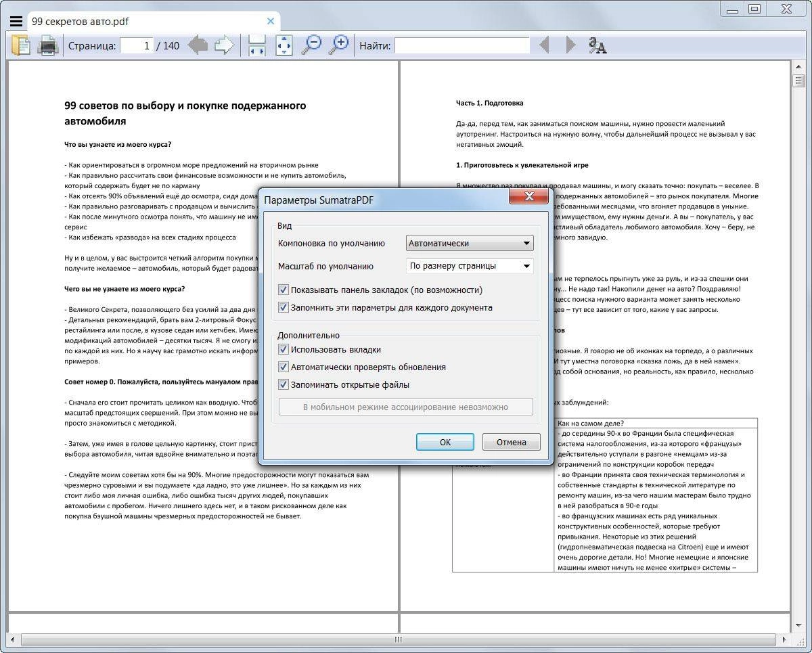Click the Найти search field
The height and width of the screenshot is (653, 812).
(x=462, y=46)
